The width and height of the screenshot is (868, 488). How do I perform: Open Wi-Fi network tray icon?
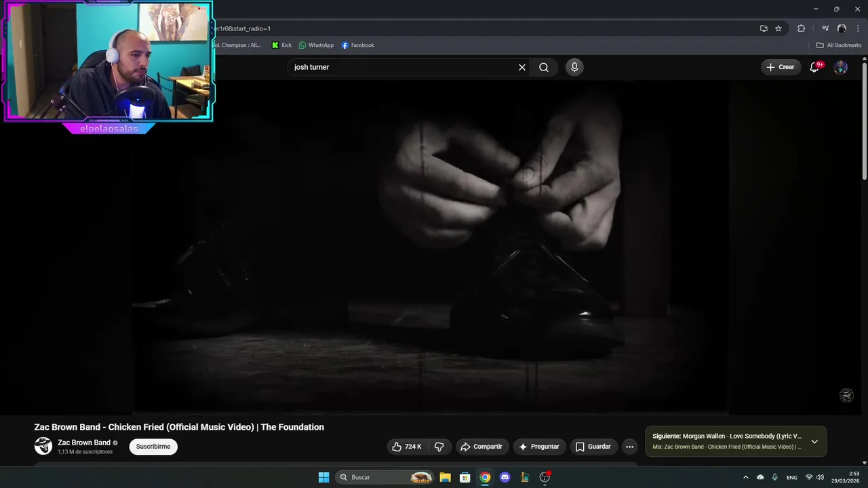pyautogui.click(x=809, y=477)
